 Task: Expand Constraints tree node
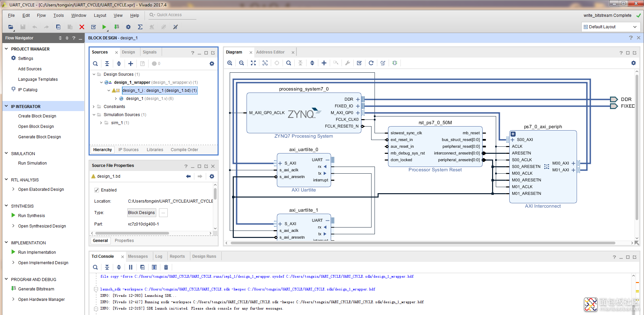[94, 107]
